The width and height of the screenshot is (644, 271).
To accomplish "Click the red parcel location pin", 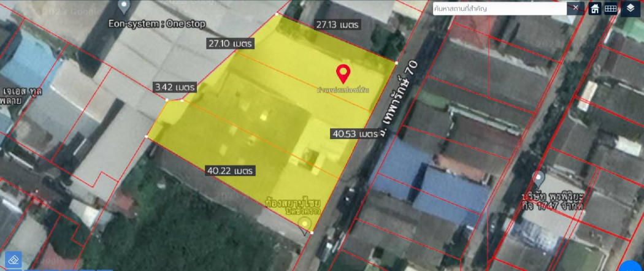I will (342, 74).
